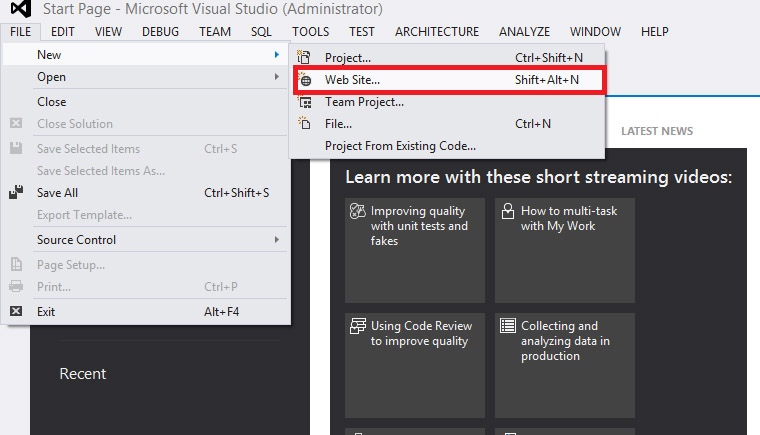Select Project From Existing Code...

pyautogui.click(x=447, y=145)
